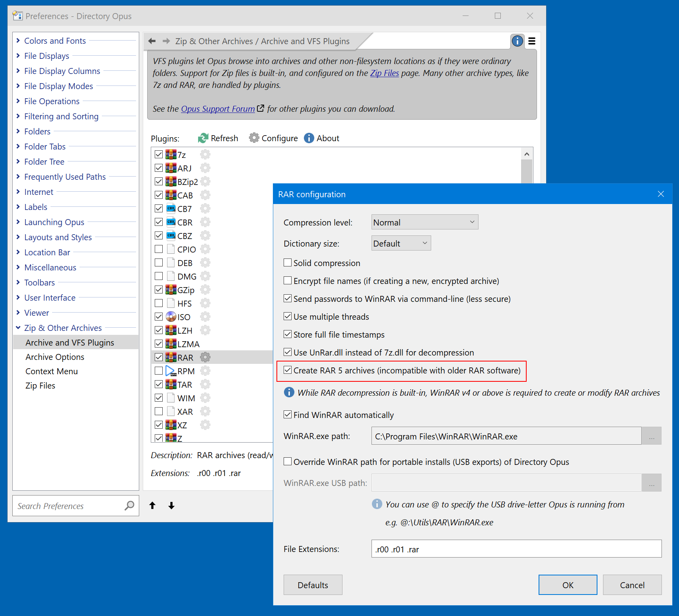Open the hamburger menu at top right
This screenshot has height=616, width=679.
(x=532, y=41)
